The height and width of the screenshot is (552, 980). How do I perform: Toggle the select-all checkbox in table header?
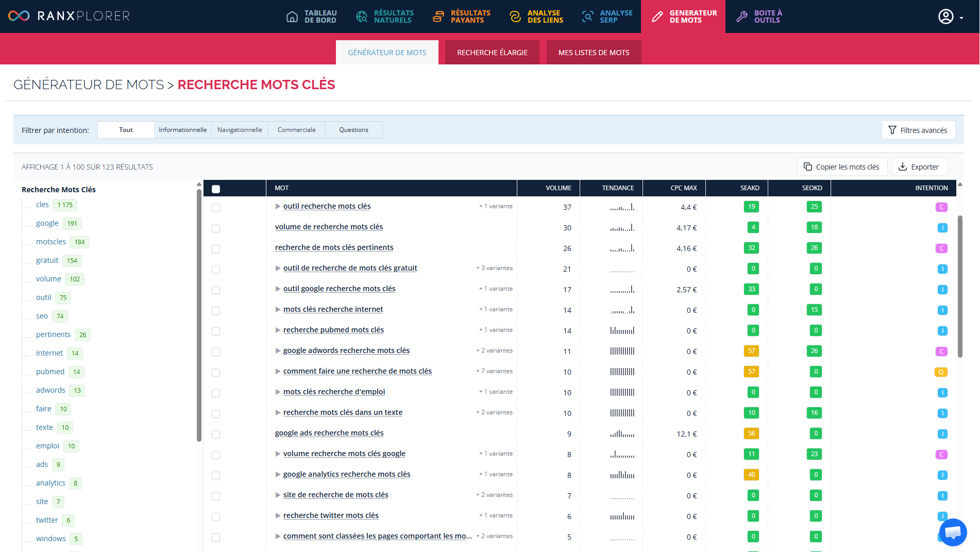click(216, 189)
